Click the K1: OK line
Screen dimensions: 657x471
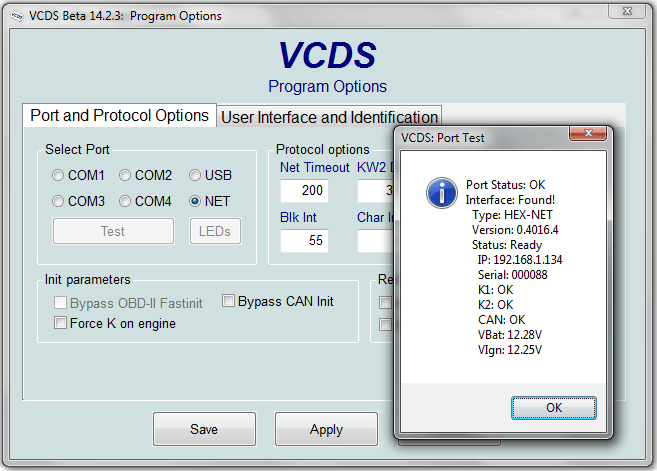495,290
